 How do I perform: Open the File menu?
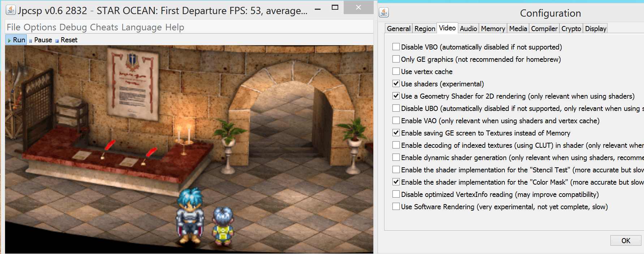tap(14, 27)
